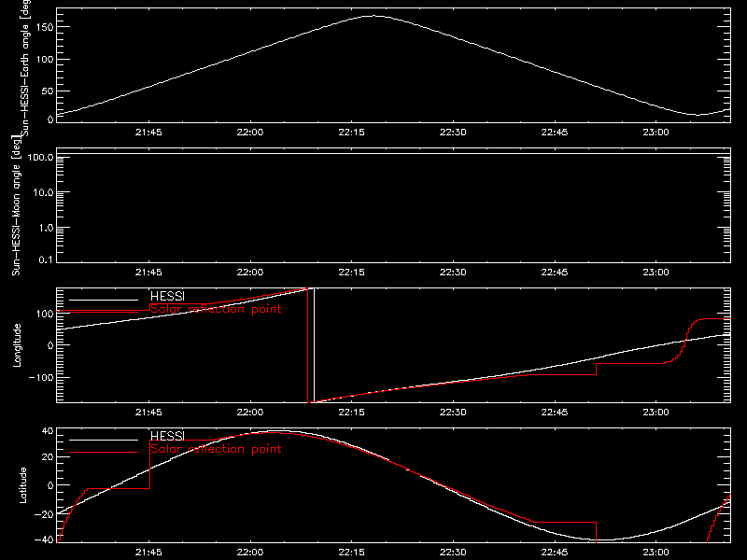The image size is (747, 560).
Task: Click 22:45 time label under Longitude plot
Action: (555, 413)
